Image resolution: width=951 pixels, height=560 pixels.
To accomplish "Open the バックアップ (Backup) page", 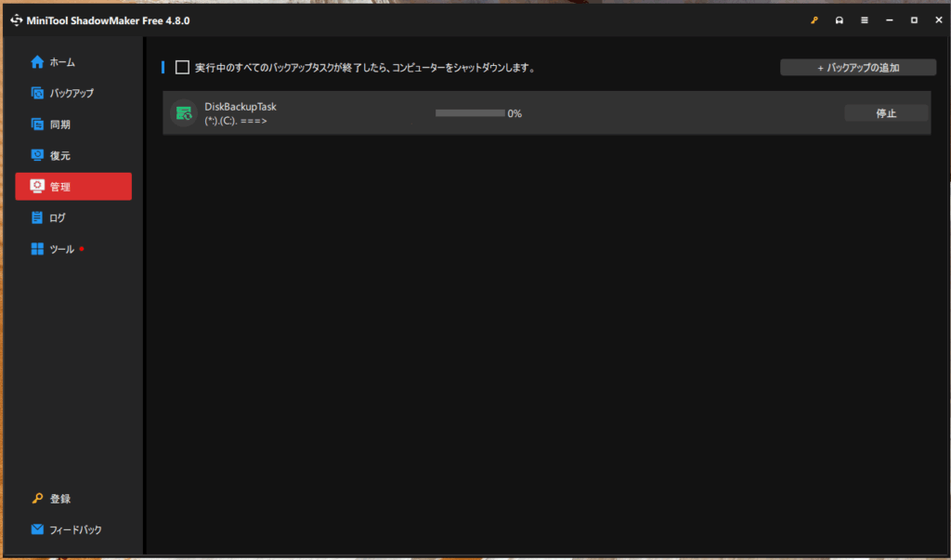I will pyautogui.click(x=71, y=93).
